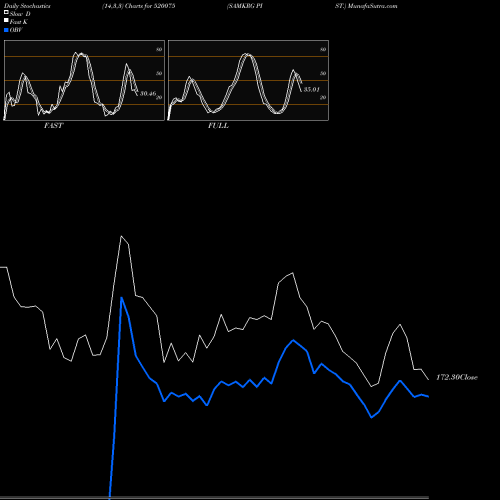Click the blue OBV legend swatch
The image size is (500, 500).
(6, 30)
